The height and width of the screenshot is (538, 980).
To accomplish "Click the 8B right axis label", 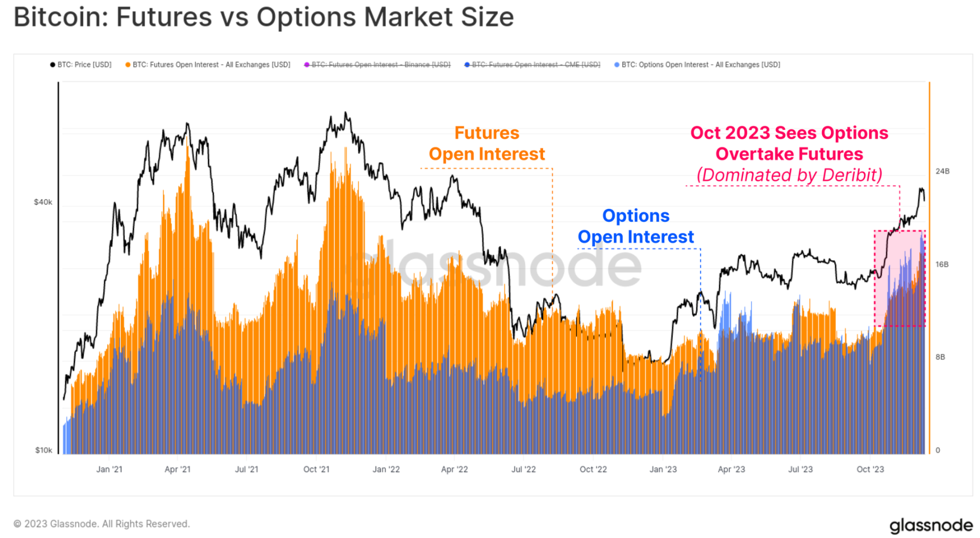I will click(x=940, y=357).
